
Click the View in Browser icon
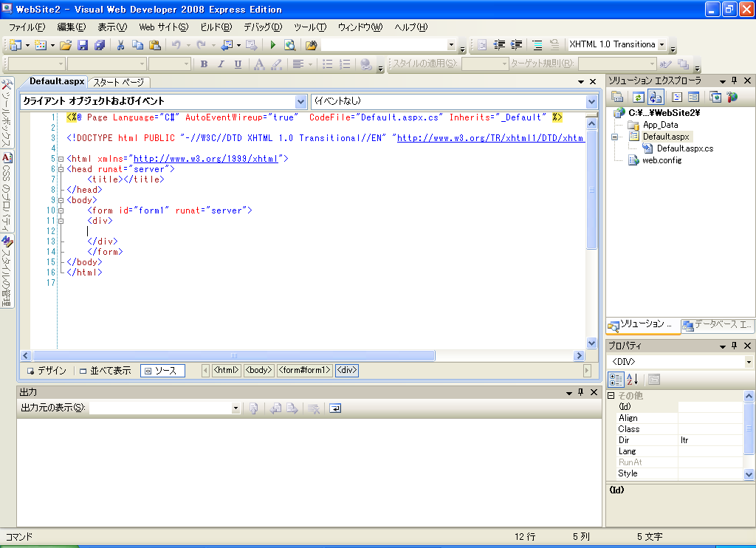(289, 45)
